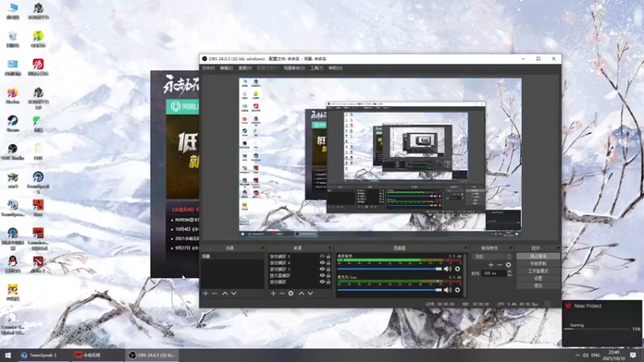This screenshot has height=362, width=644.
Task: Open the war3 desktop shortcut
Action: pyautogui.click(x=13, y=179)
